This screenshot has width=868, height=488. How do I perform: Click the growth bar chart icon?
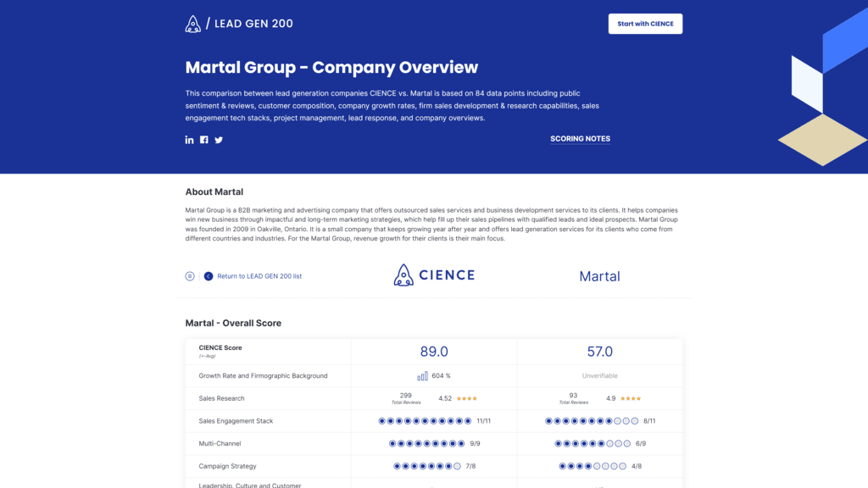coord(422,375)
